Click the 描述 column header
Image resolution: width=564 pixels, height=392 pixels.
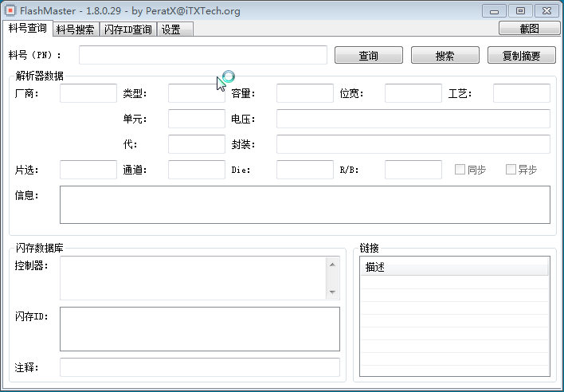coord(454,268)
